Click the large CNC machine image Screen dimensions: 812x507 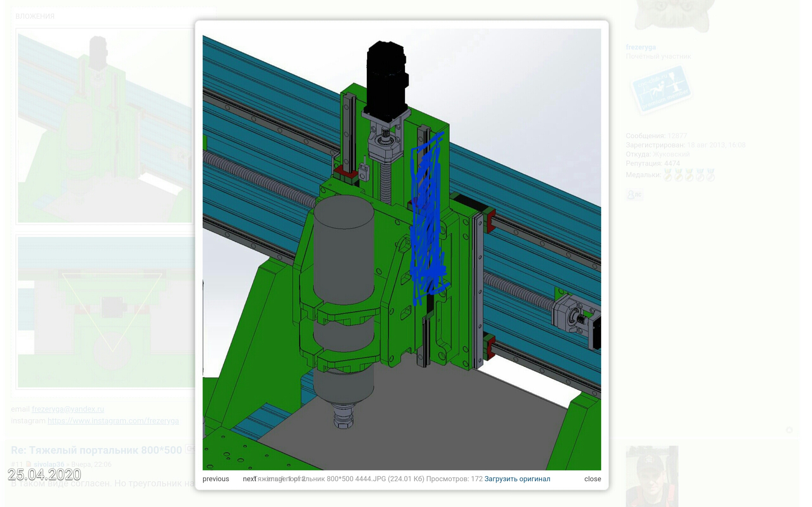(401, 249)
